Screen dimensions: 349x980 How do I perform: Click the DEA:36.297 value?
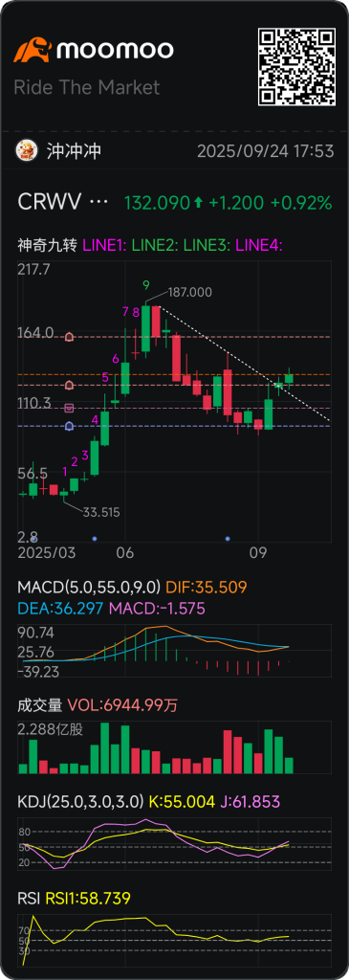(60, 608)
